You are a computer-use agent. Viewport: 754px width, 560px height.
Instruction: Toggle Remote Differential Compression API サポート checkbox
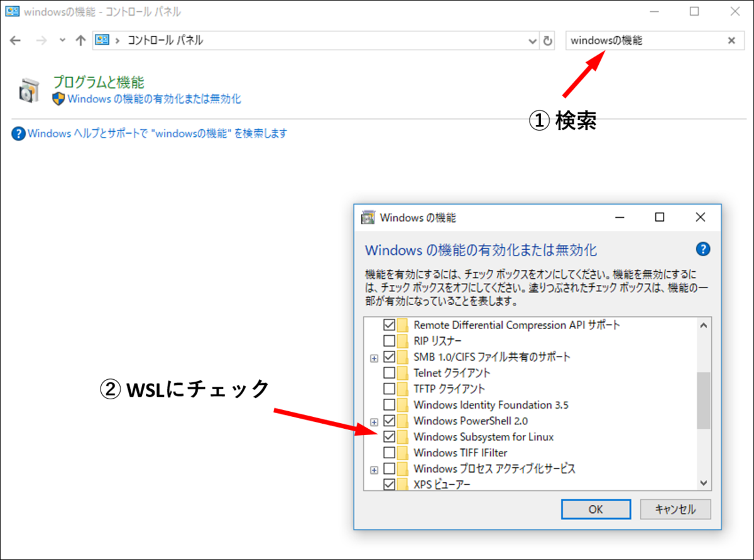click(x=390, y=325)
